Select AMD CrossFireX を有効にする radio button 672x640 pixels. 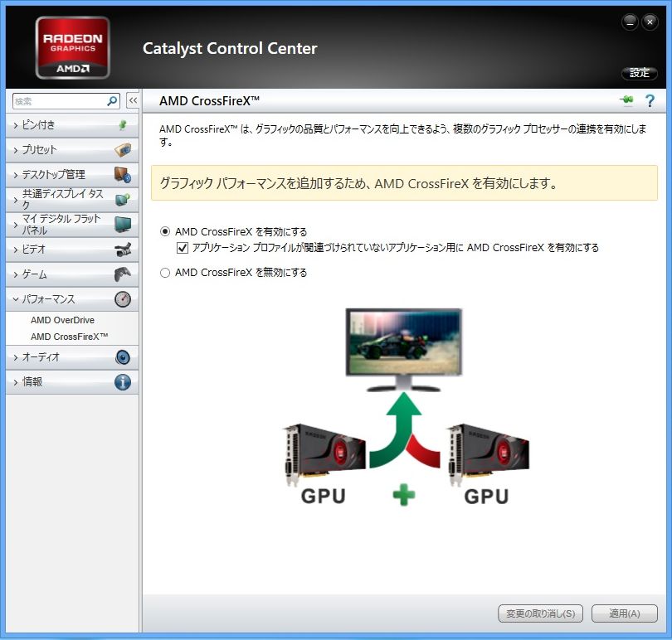coord(165,232)
